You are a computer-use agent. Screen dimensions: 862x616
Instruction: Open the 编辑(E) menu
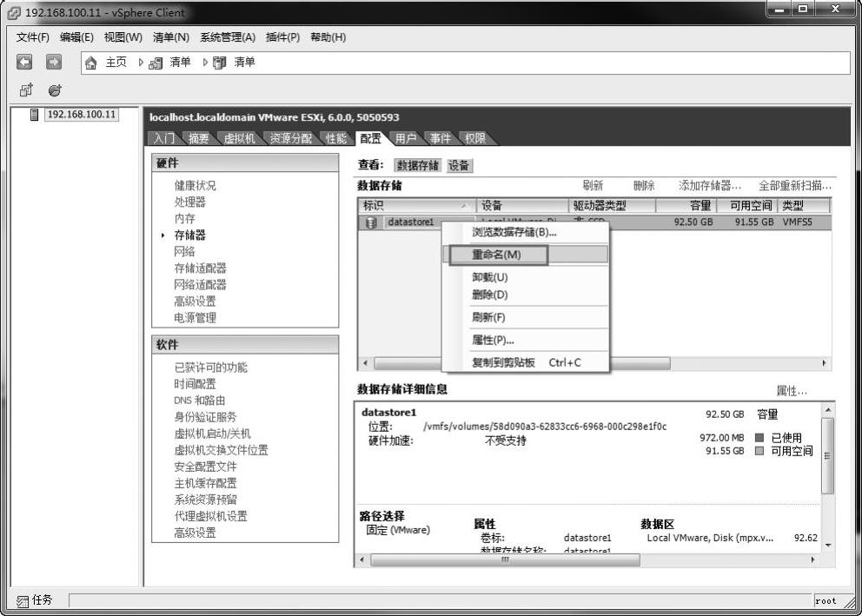76,36
